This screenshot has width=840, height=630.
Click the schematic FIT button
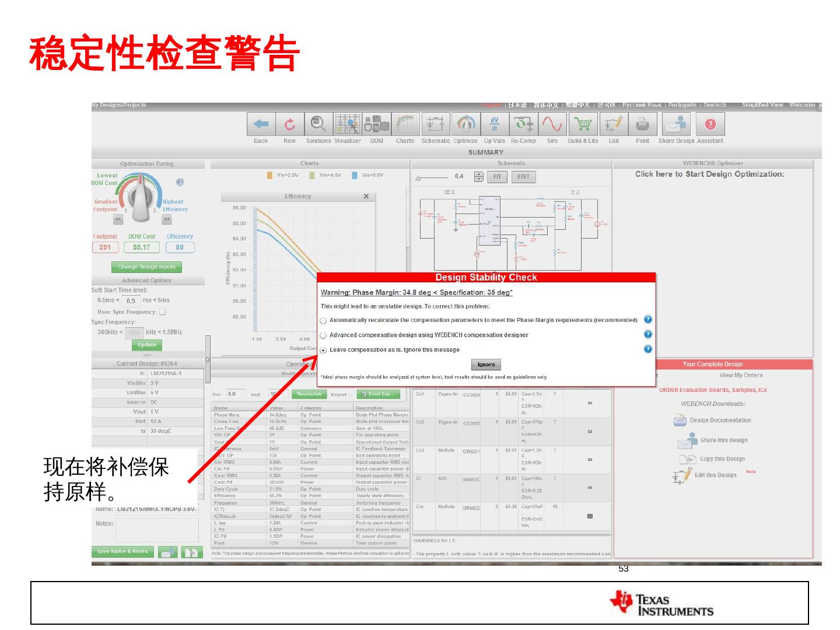pyautogui.click(x=497, y=177)
